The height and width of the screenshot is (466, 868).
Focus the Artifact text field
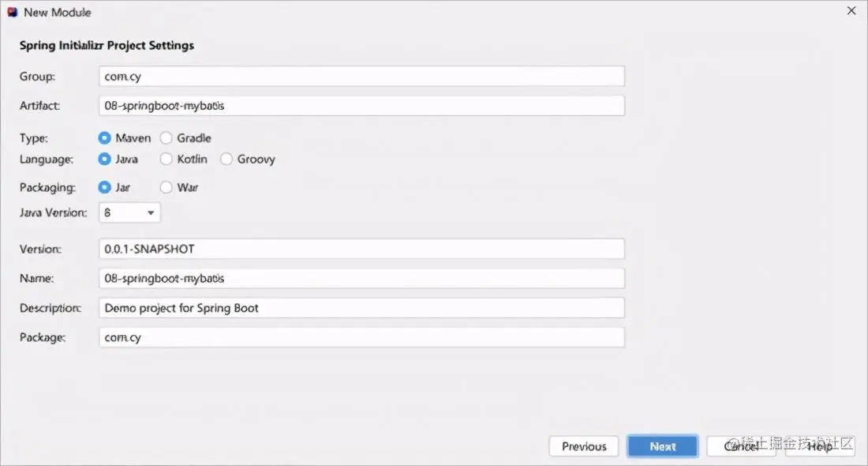362,106
